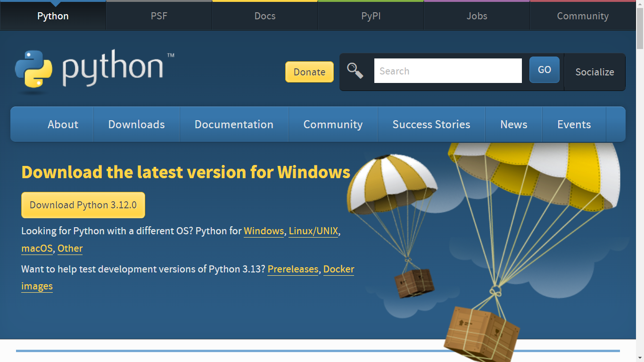The image size is (644, 362).
Task: Follow the Windows download link
Action: pyautogui.click(x=264, y=231)
